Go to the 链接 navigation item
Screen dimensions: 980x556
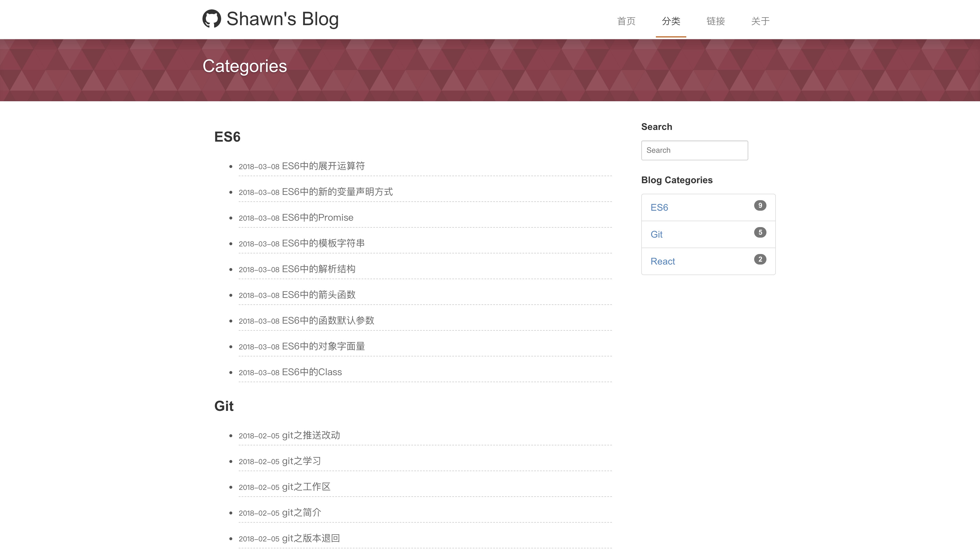tap(716, 21)
